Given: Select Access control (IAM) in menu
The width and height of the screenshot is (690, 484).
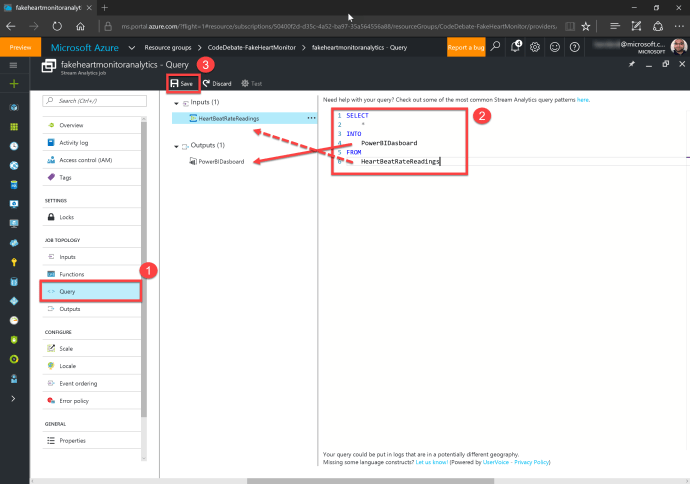Looking at the screenshot, I should [86, 160].
